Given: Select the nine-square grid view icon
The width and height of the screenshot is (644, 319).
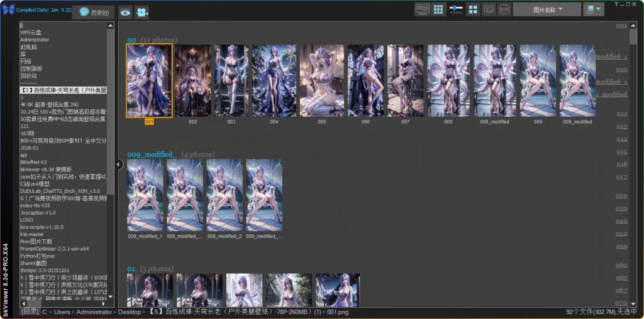Looking at the screenshot, I should [x=438, y=9].
